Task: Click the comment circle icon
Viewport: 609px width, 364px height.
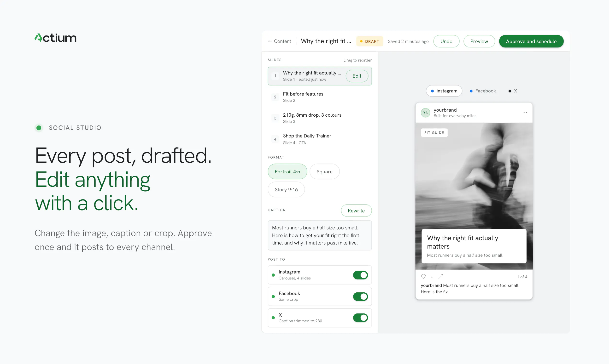Action: pos(432,277)
